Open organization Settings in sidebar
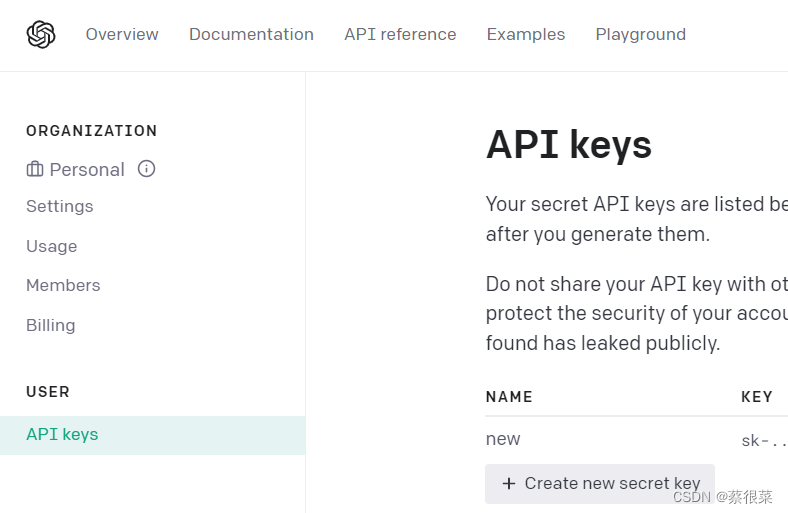The width and height of the screenshot is (788, 513). coord(60,207)
